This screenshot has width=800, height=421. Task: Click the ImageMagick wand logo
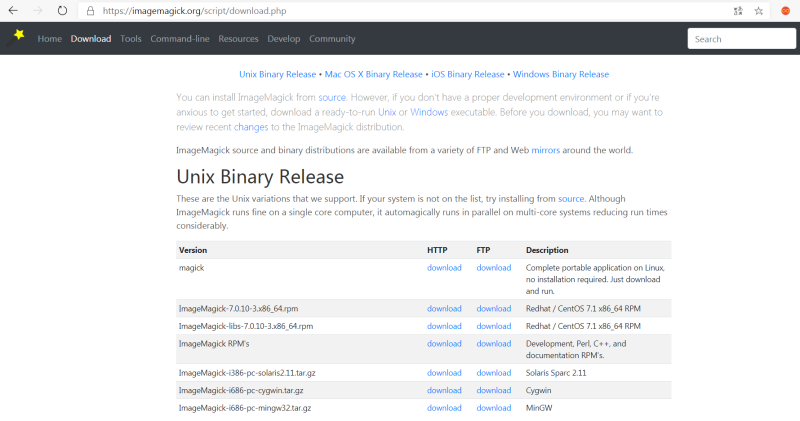(x=17, y=38)
